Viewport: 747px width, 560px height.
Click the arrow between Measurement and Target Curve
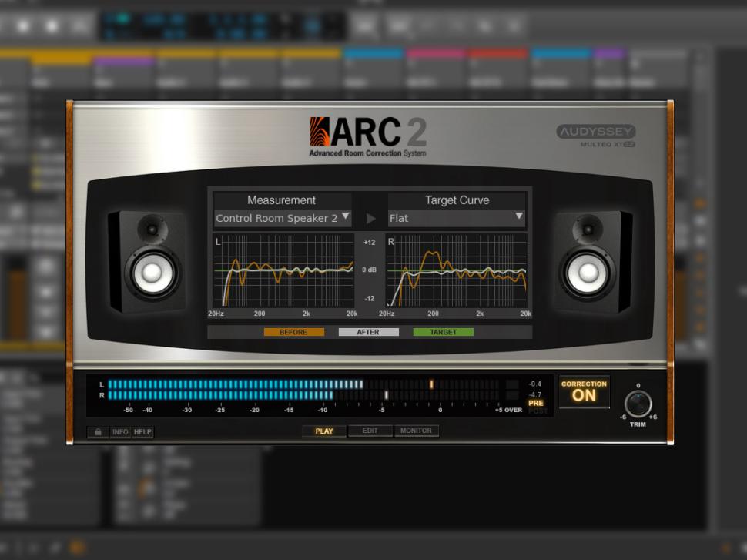pyautogui.click(x=370, y=219)
